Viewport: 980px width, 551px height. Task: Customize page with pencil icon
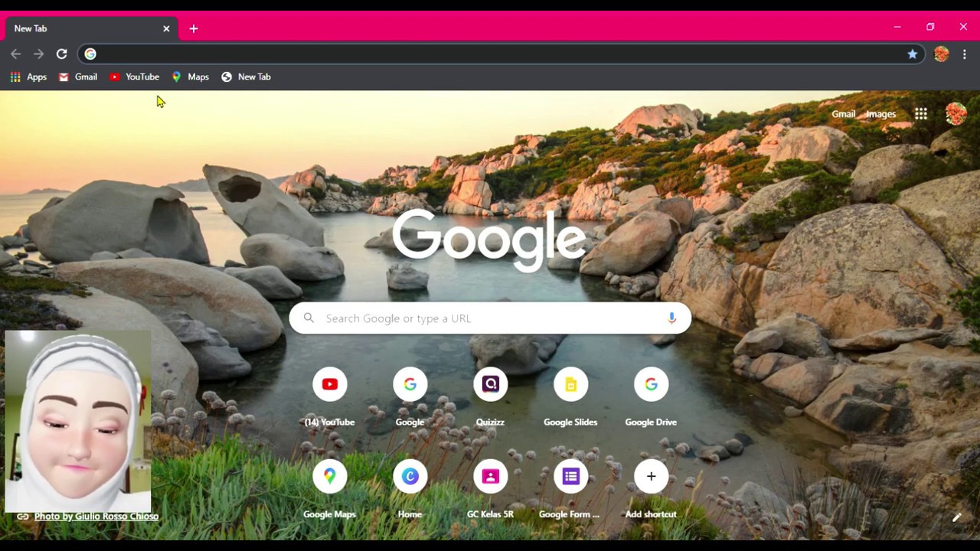coord(956,518)
